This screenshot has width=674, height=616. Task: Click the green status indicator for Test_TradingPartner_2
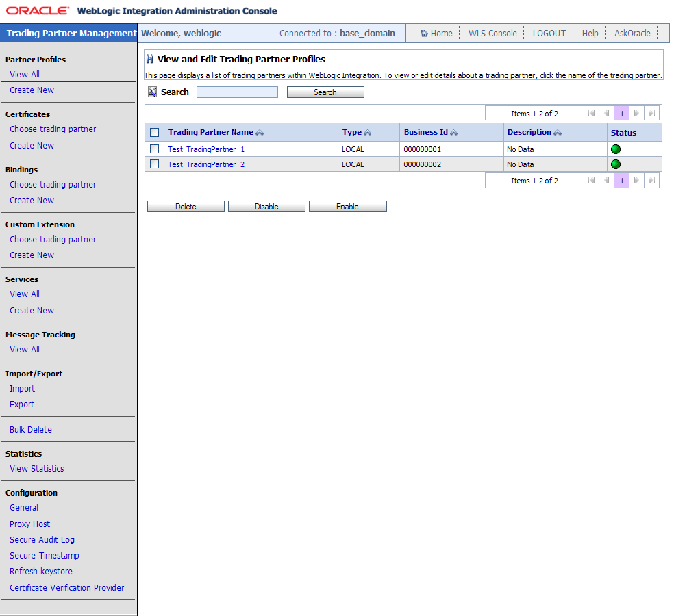pos(615,164)
